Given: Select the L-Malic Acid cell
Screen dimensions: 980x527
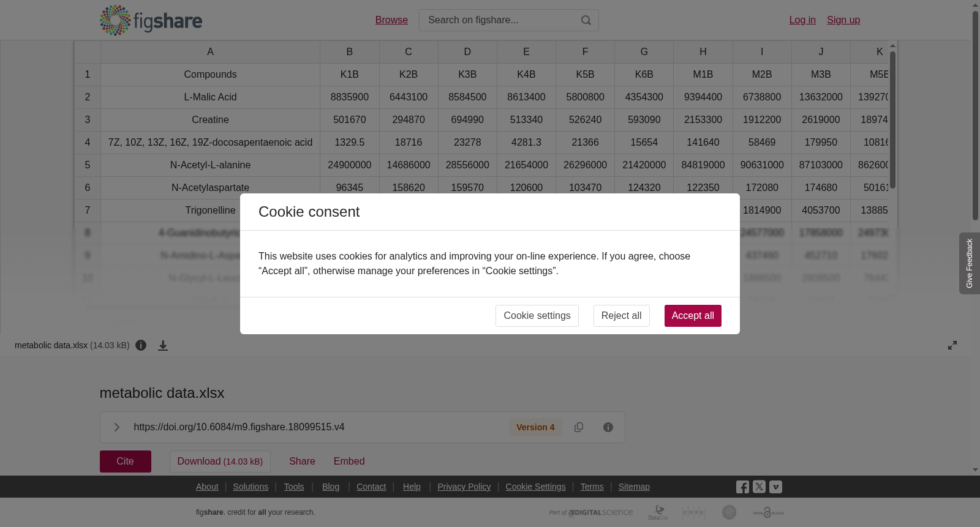Looking at the screenshot, I should tap(210, 97).
